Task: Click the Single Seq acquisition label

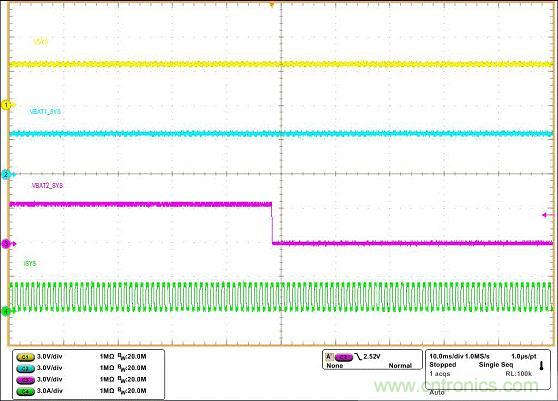Action: [x=496, y=365]
